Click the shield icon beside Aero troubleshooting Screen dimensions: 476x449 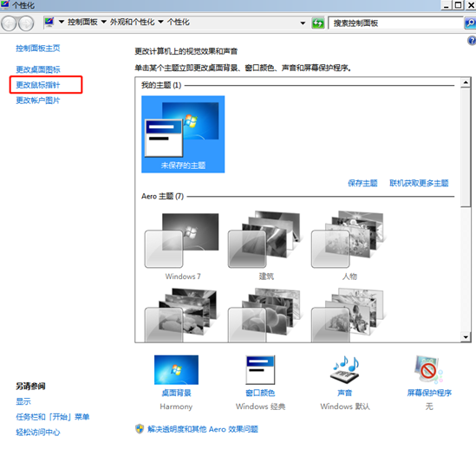140,429
